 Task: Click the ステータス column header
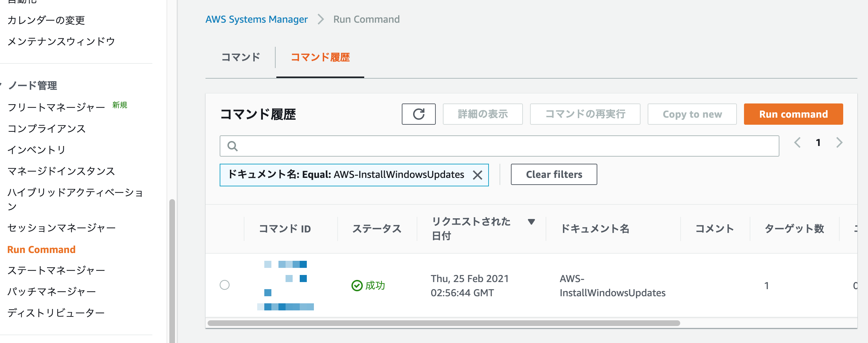click(x=377, y=229)
